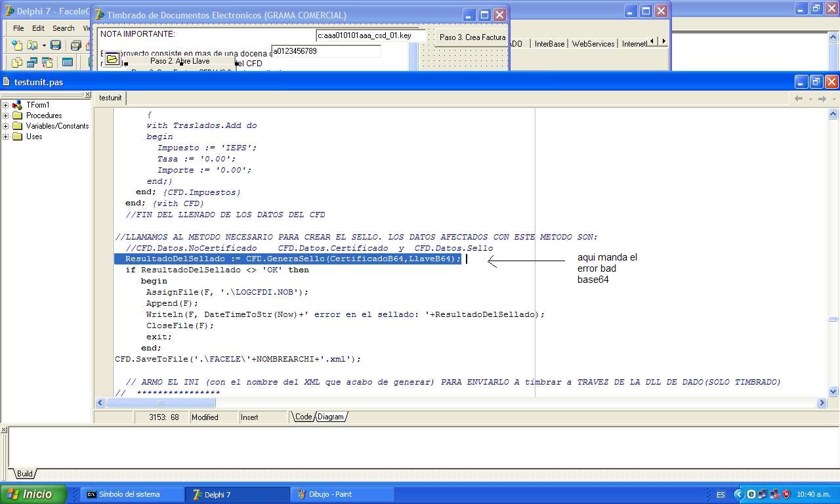Expand hidden tray icons chevron
This screenshot has height=504, width=840.
(739, 494)
